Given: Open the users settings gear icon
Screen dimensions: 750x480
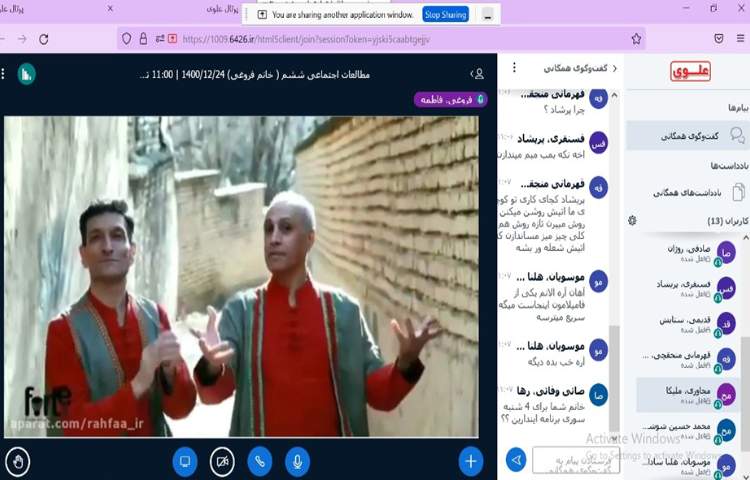Looking at the screenshot, I should coord(632,220).
